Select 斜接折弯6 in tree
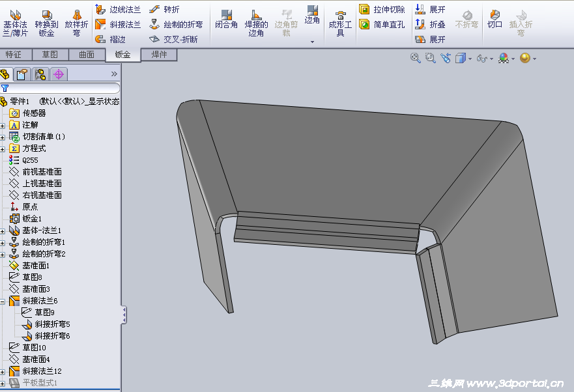This screenshot has height=392, width=574. (x=46, y=335)
